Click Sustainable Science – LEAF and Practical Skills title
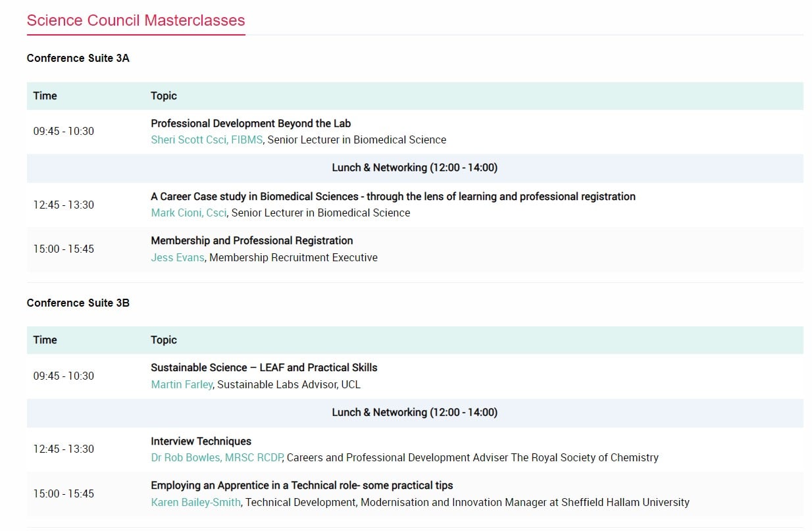This screenshot has width=812, height=531. [264, 367]
